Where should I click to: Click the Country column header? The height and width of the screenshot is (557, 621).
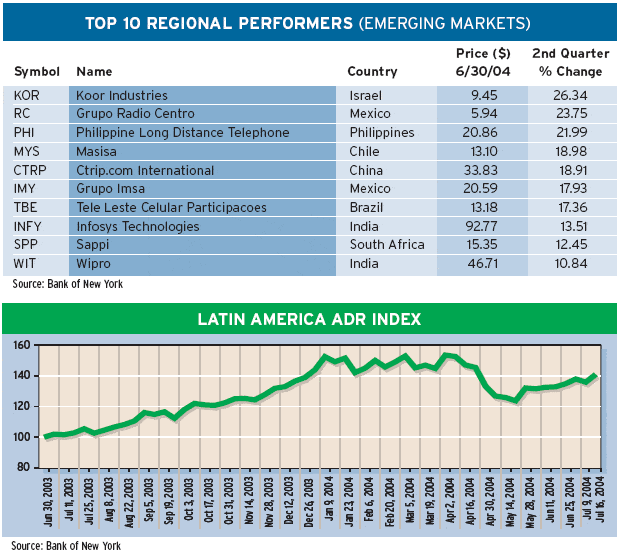tap(372, 71)
